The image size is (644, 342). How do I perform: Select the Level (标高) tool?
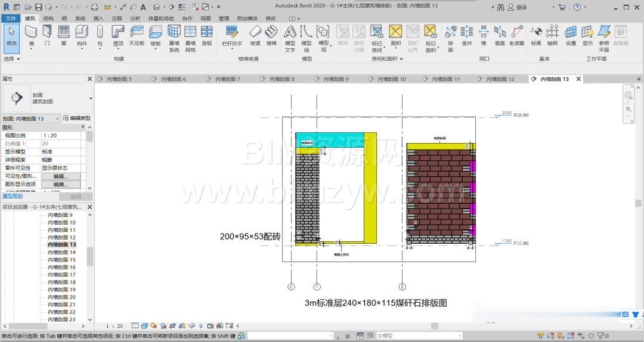click(536, 35)
